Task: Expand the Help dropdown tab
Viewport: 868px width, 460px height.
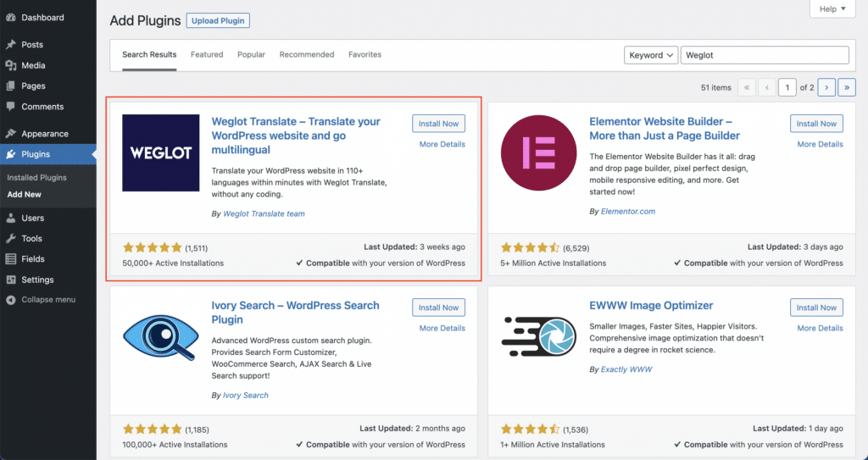Action: click(832, 8)
